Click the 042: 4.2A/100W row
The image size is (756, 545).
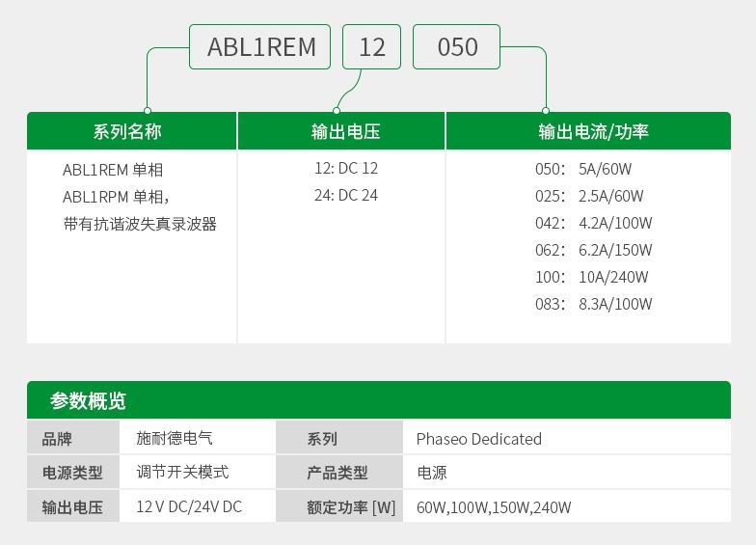pos(594,224)
